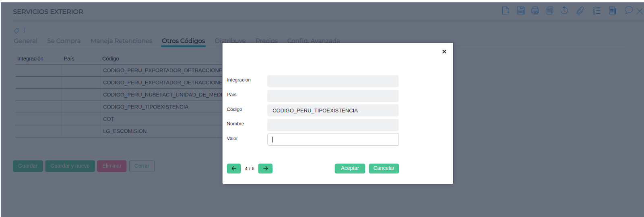Click the País field in dialog
Viewport: 644px width, 217px height.
(333, 96)
